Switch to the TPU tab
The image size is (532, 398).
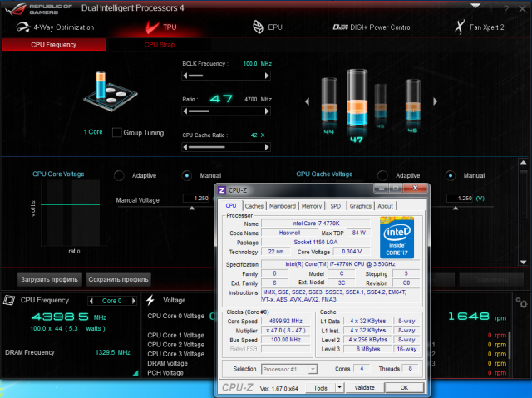coord(161,27)
